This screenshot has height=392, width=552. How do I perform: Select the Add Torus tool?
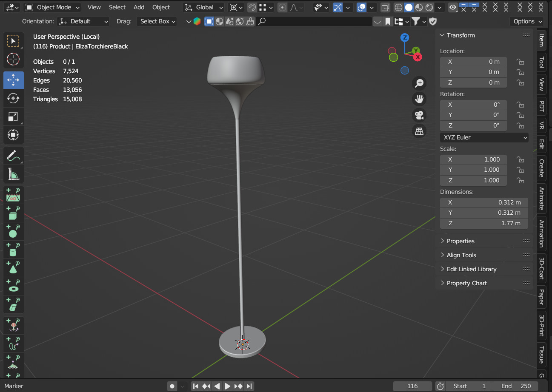tap(13, 286)
